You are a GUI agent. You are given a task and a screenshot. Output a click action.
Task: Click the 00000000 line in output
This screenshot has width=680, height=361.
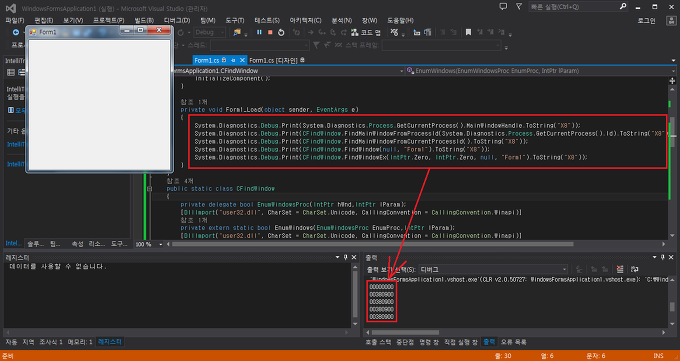click(382, 286)
